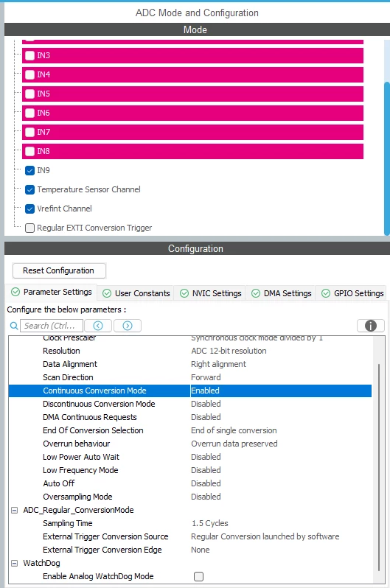The height and width of the screenshot is (588, 390).
Task: Click the search magnifier icon
Action: click(x=14, y=326)
